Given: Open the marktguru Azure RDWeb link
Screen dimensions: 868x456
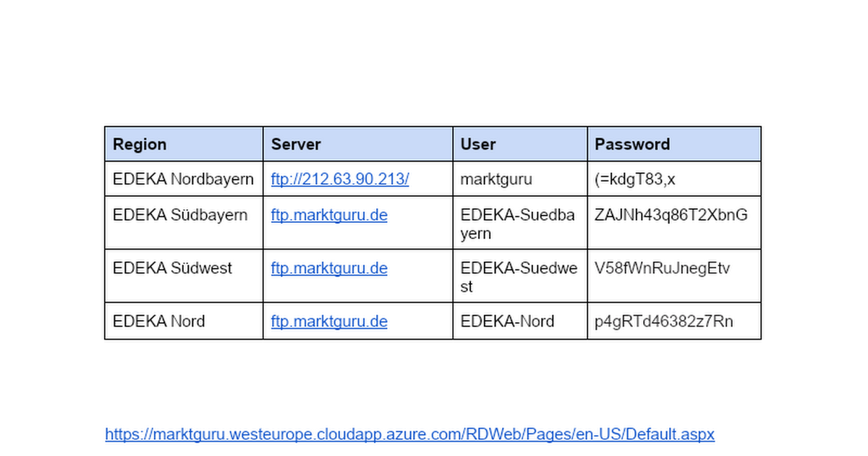Looking at the screenshot, I should [x=409, y=434].
